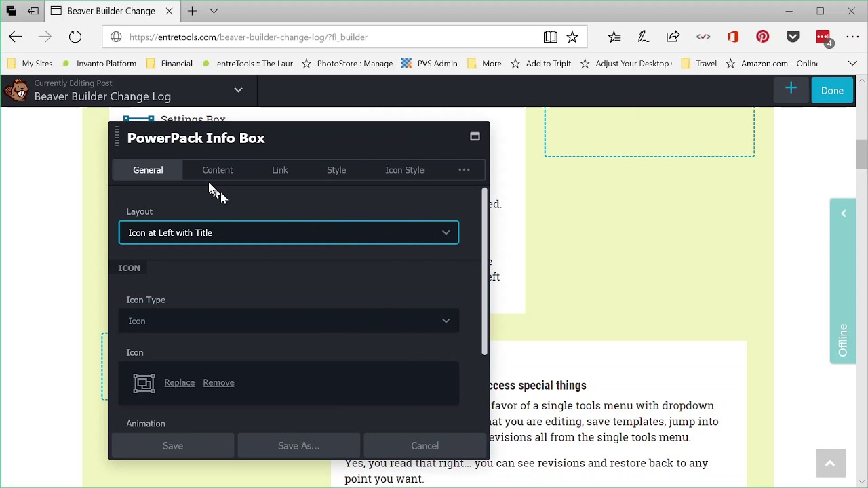Click the Remove icon link
868x488 pixels.
[218, 382]
